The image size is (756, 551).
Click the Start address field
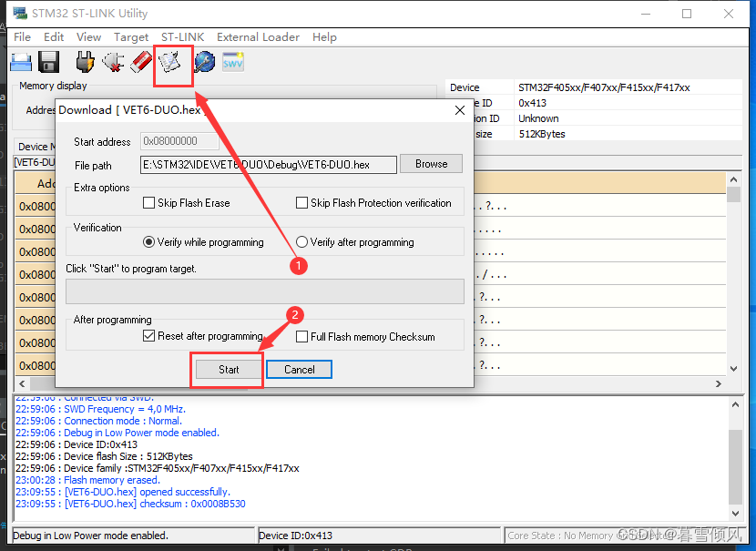point(179,141)
